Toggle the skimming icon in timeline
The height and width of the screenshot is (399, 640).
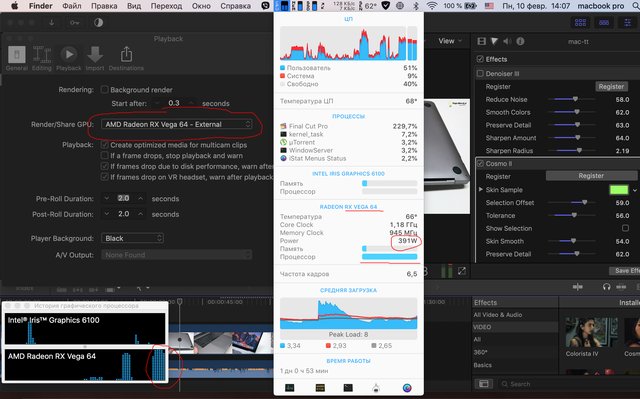point(578,287)
